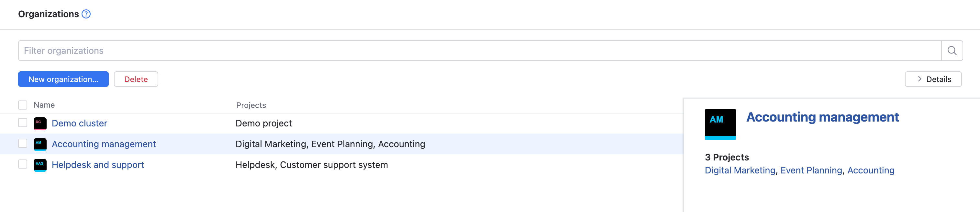The width and height of the screenshot is (980, 212).
Task: Click the Accounting management AM row icon
Action: (x=40, y=144)
